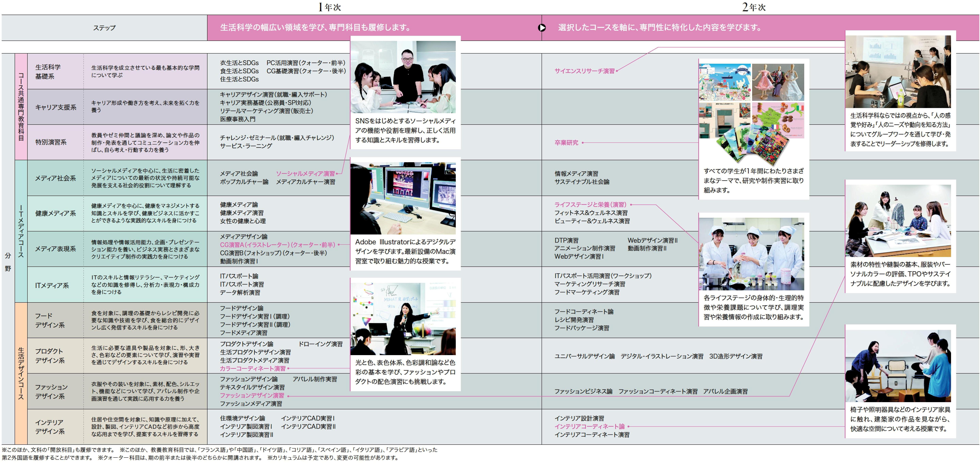Click the vertical '生活デザインコース' label

tap(21, 373)
